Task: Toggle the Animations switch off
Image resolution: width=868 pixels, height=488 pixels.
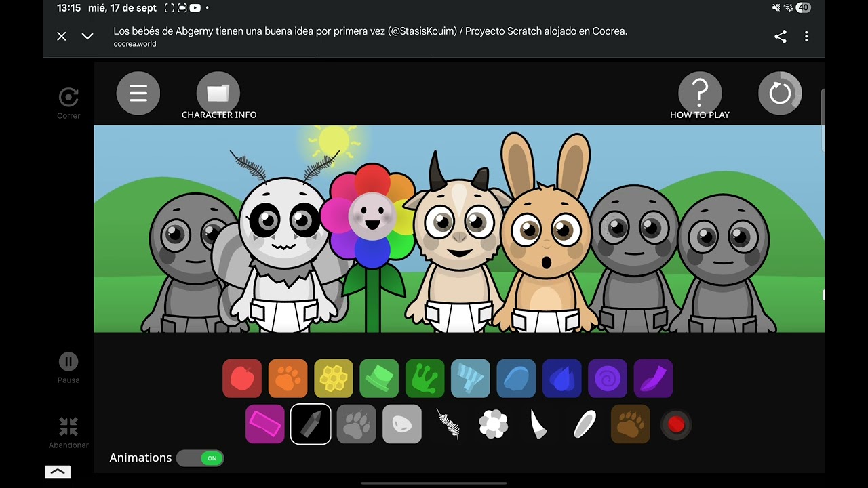Action: 200,458
